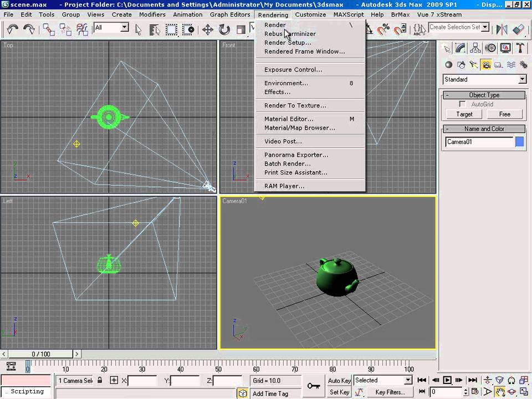This screenshot has width=532, height=399.
Task: Select the Shapes category icon
Action: tap(461, 64)
